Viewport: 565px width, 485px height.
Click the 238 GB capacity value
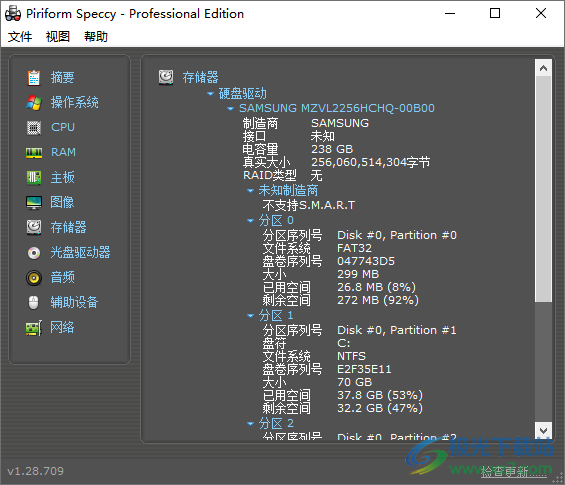pyautogui.click(x=332, y=149)
